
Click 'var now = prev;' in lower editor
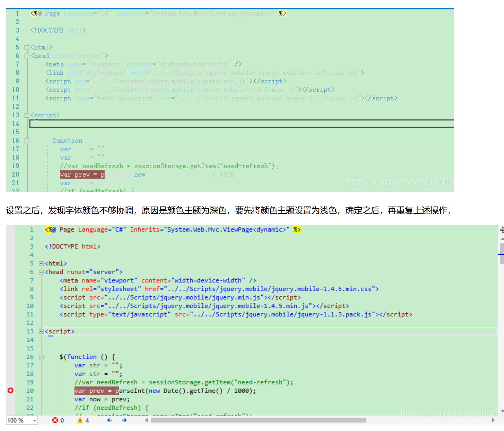[102, 399]
